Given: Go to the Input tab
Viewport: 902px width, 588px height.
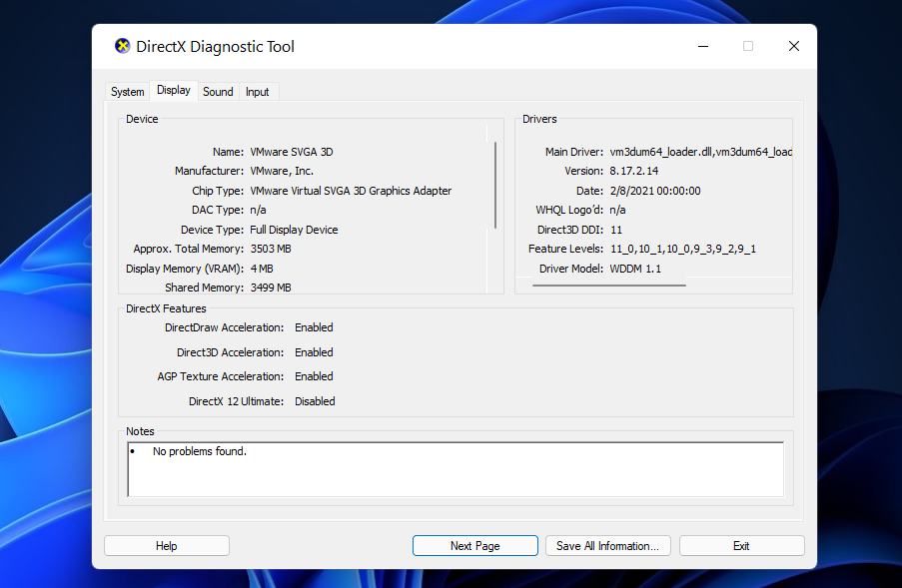Looking at the screenshot, I should (257, 92).
